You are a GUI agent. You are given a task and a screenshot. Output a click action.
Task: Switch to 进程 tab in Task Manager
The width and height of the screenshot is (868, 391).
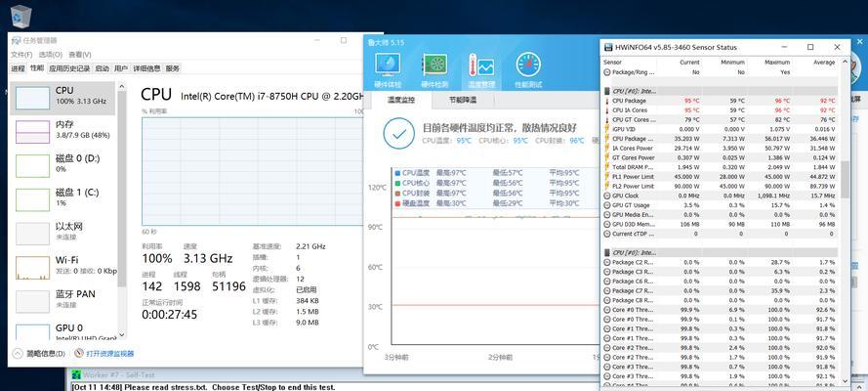tap(19, 68)
